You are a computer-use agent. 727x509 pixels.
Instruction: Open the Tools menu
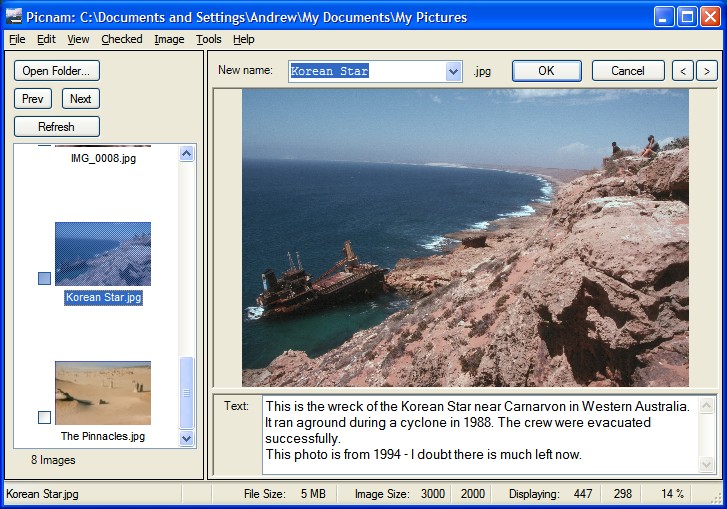pyautogui.click(x=209, y=39)
